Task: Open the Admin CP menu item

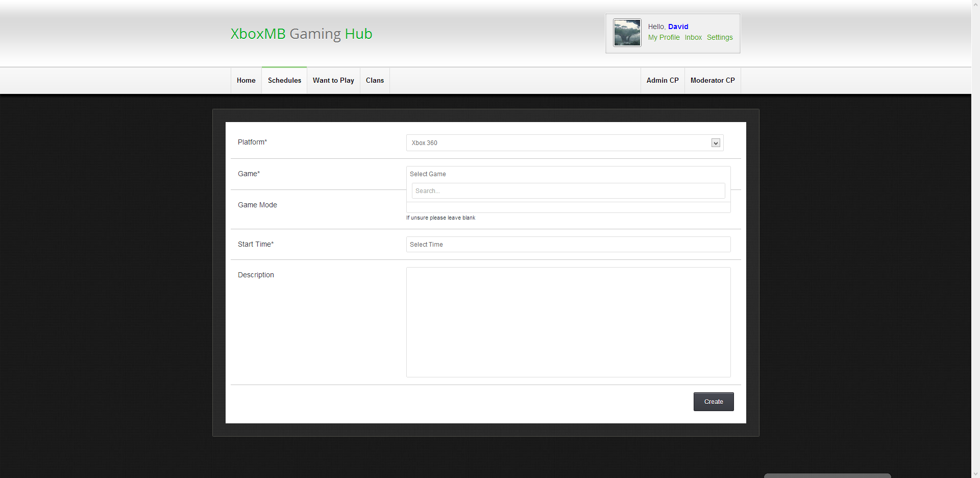Action: 663,80
